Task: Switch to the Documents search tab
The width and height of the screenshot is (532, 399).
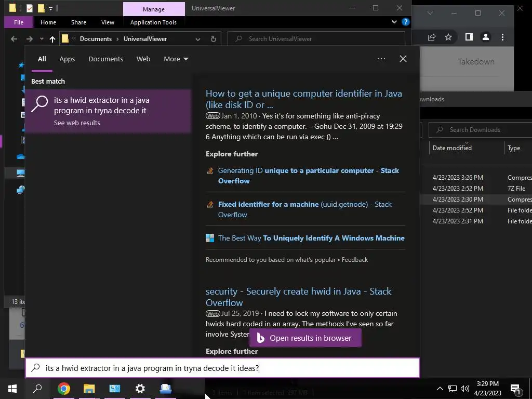Action: (105, 59)
